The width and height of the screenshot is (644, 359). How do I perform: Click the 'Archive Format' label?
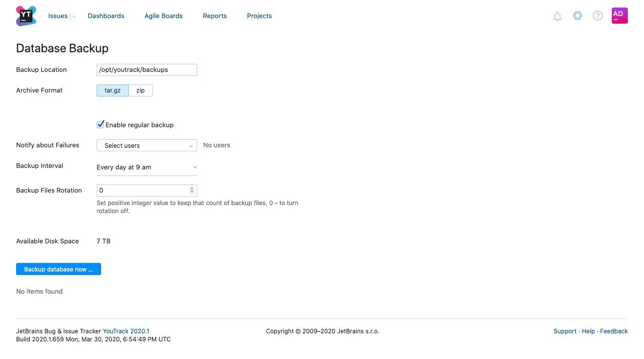click(x=39, y=91)
